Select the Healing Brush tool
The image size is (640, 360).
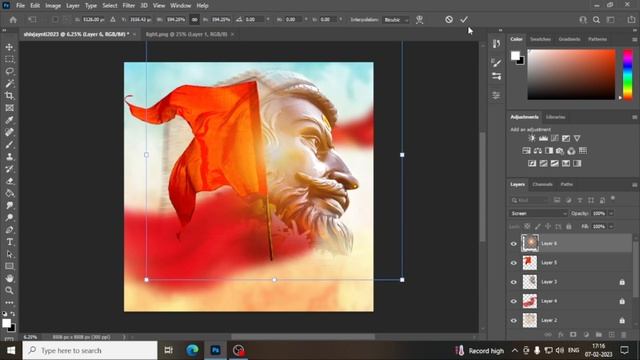click(x=9, y=132)
